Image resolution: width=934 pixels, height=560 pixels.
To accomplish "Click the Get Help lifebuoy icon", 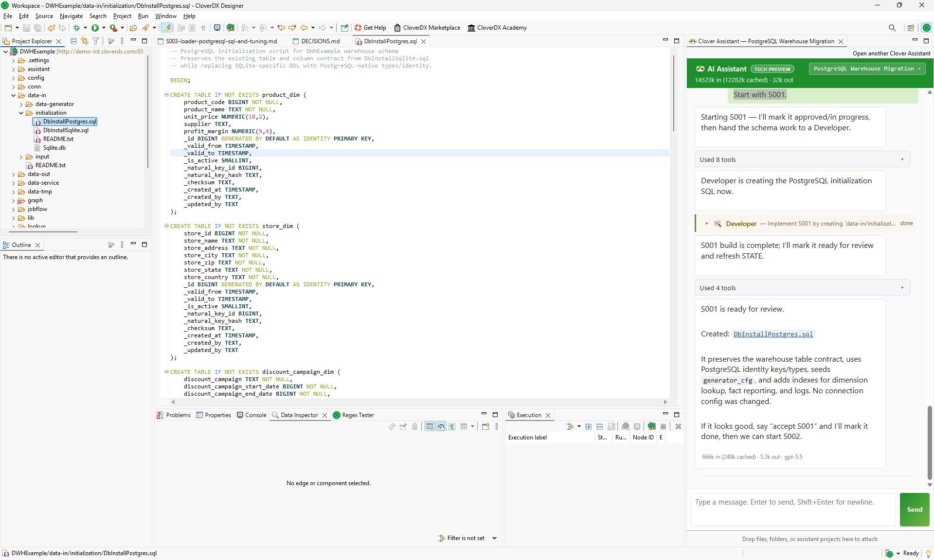I will coord(358,28).
